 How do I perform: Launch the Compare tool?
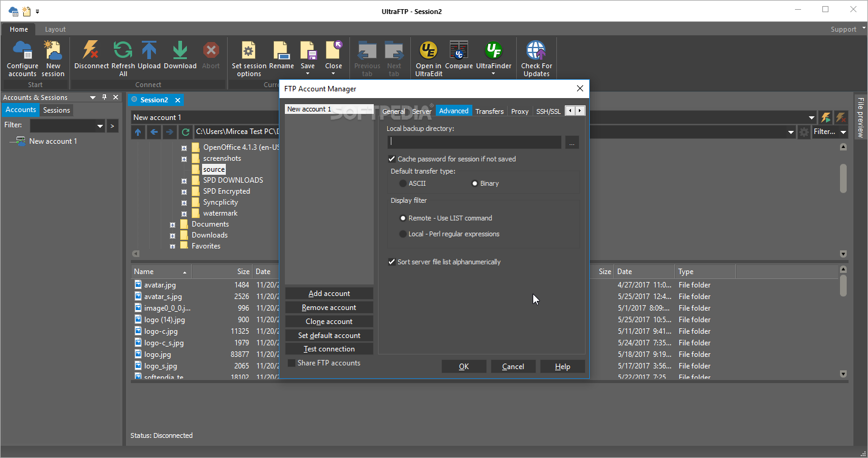(459, 55)
